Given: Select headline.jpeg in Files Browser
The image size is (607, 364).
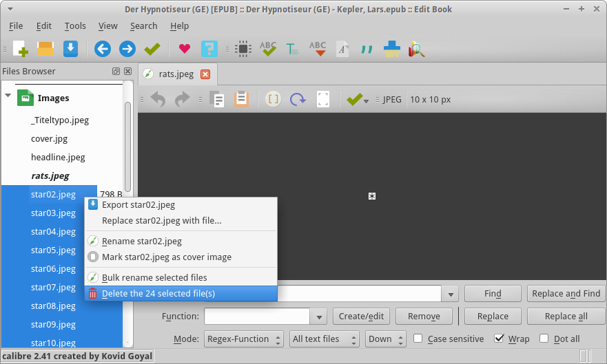Looking at the screenshot, I should tap(58, 158).
